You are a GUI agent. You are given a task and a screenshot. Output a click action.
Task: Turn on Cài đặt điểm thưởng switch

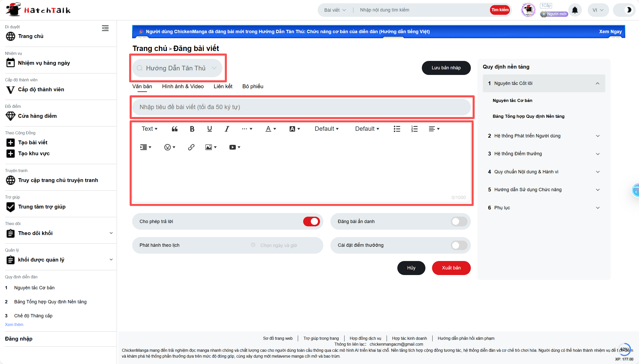pyautogui.click(x=459, y=245)
